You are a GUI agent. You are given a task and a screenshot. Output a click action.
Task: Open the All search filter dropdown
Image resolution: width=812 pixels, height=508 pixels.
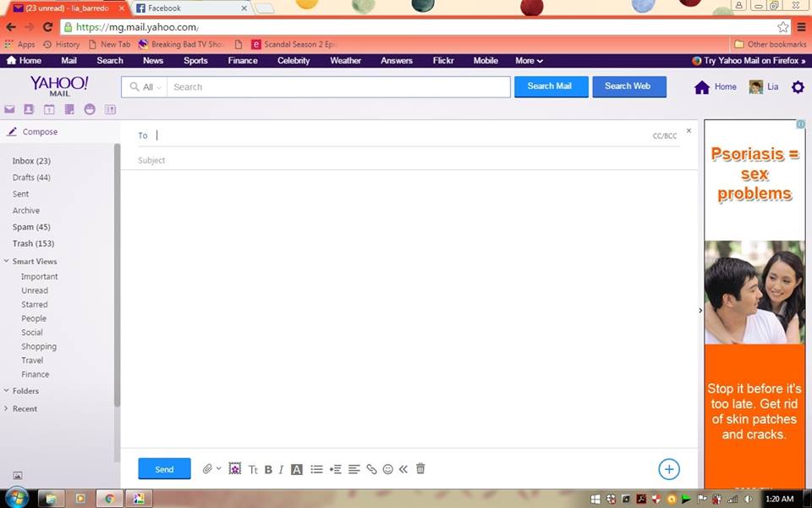point(146,87)
